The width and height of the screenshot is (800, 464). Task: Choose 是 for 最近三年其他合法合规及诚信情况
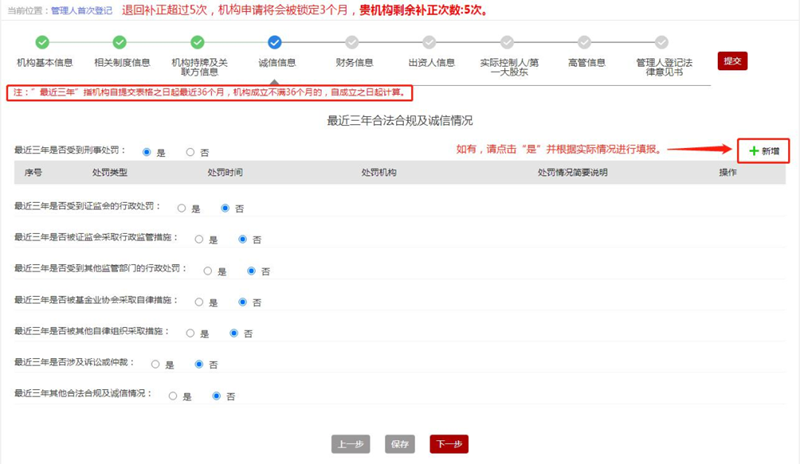[x=174, y=396]
